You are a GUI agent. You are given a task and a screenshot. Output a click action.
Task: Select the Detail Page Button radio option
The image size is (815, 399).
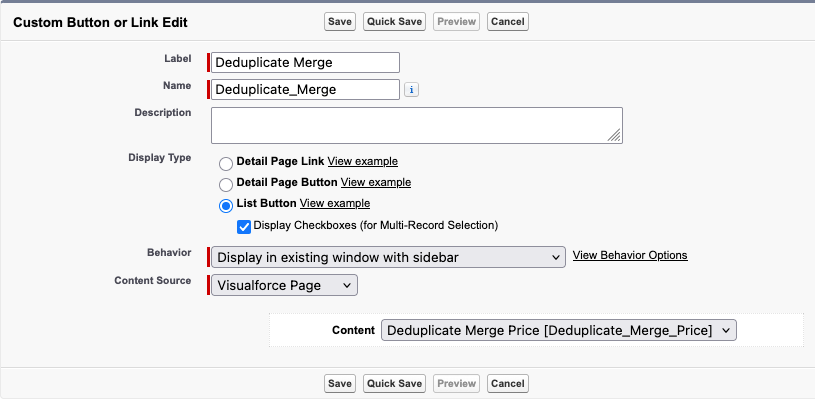coord(226,185)
